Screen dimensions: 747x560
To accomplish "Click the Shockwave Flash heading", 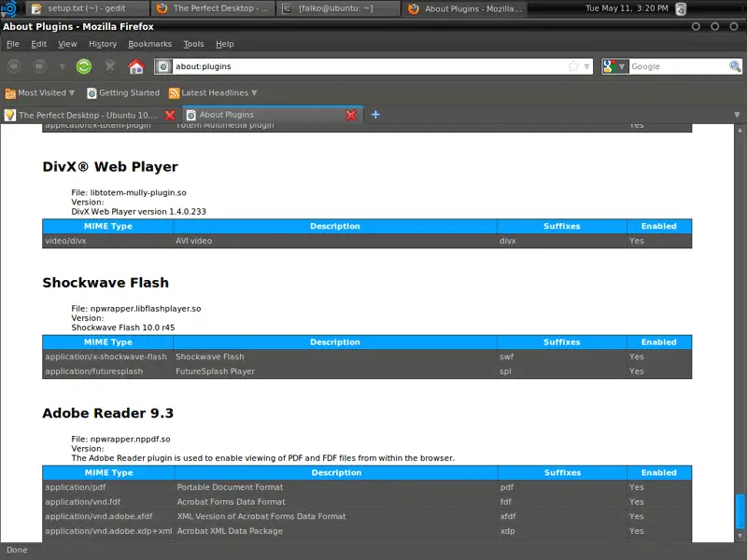I will [106, 283].
